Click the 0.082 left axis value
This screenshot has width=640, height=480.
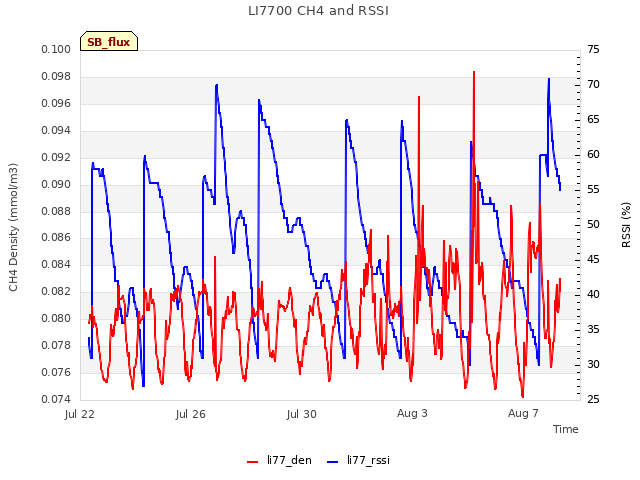56,291
